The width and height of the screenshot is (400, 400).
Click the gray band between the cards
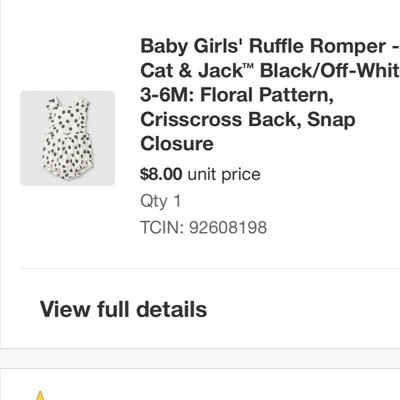click(x=200, y=359)
